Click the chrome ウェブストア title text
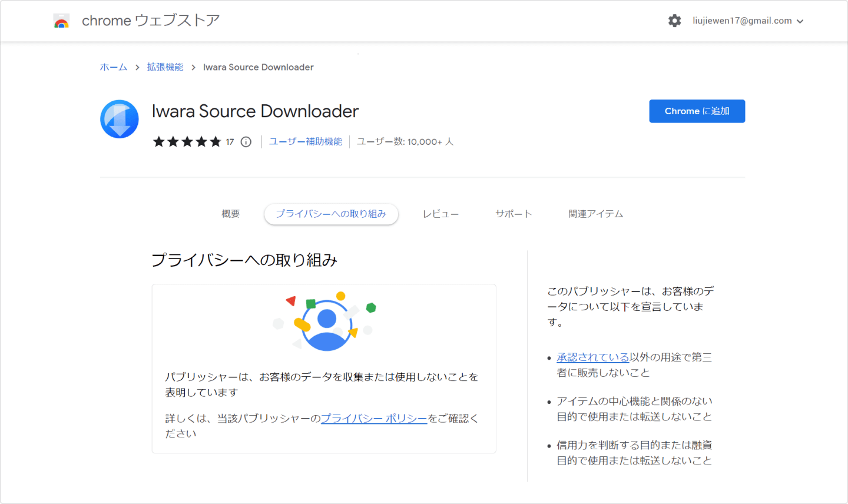The height and width of the screenshot is (504, 848). [x=151, y=21]
